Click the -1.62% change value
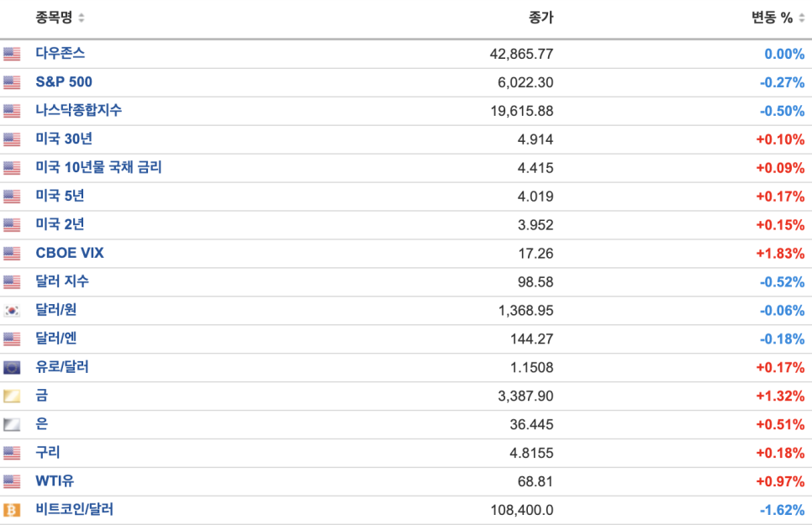The image size is (812, 525). pyautogui.click(x=782, y=510)
